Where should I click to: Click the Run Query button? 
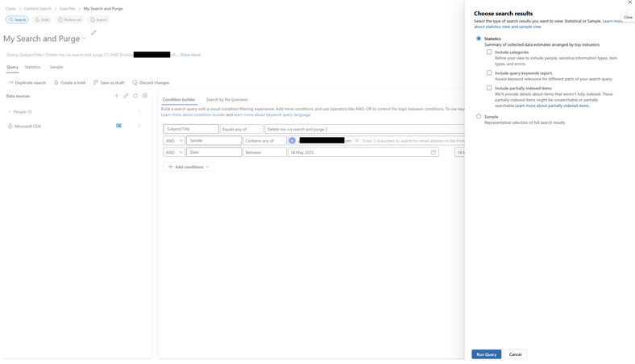pos(487,354)
